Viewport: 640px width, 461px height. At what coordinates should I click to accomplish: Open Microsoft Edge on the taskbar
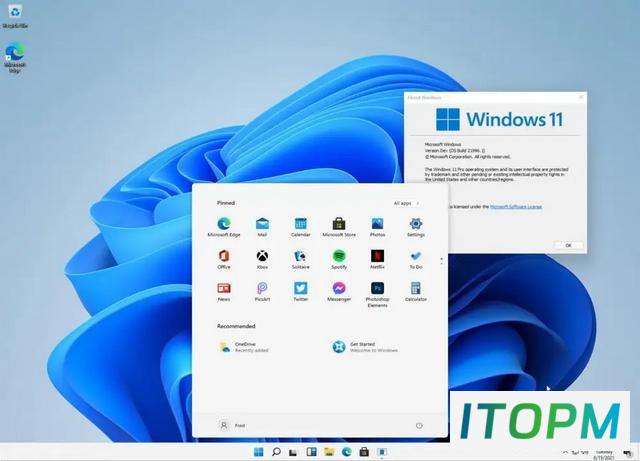click(347, 452)
